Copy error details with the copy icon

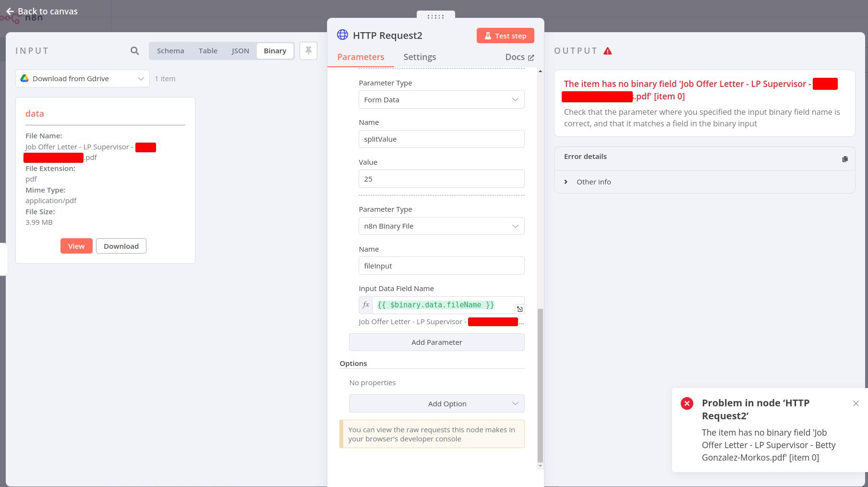point(845,159)
